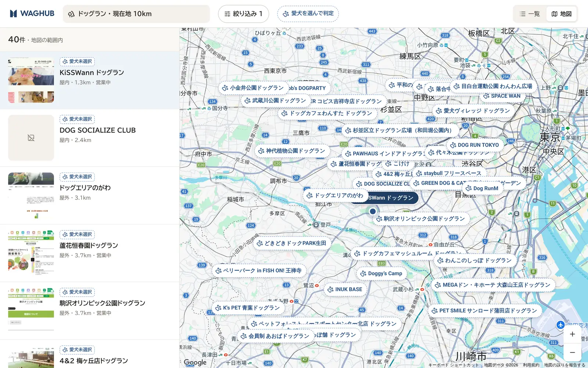Viewport: 588px width, 368px height.
Task: Open the 利用規約 link on the map
Action: 531,365
